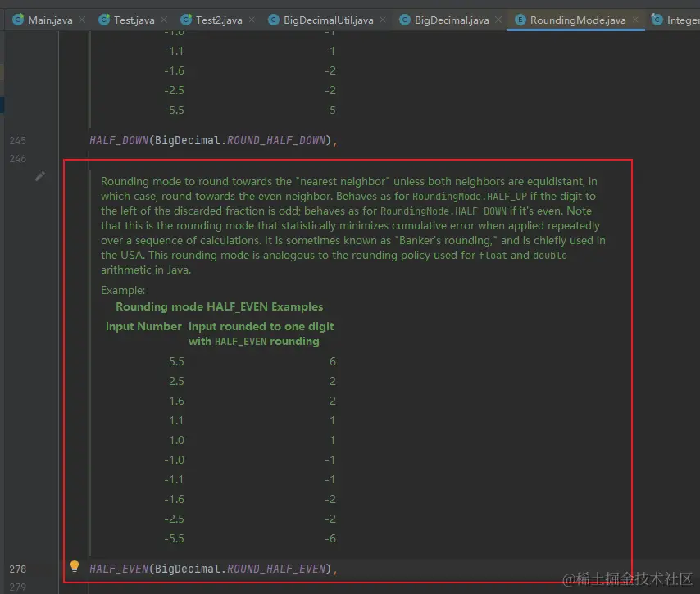Click HALF_DOWN enum constant
This screenshot has width=700, height=594.
tap(119, 140)
